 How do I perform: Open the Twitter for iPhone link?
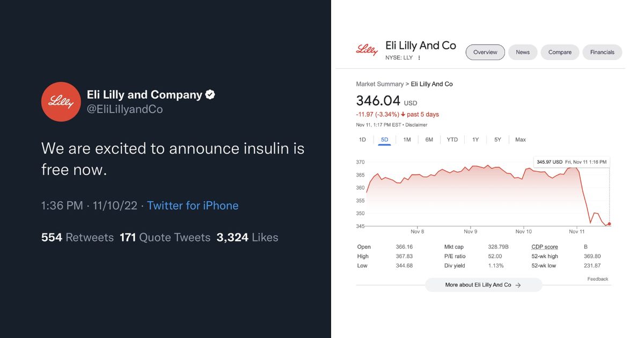click(193, 205)
